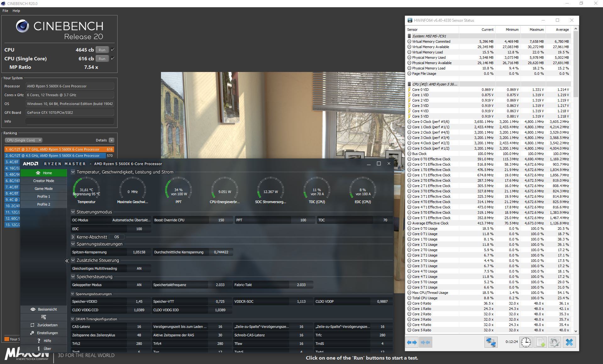Collapse Temperatur, Geschwindigkeit, Leistung section
The height and width of the screenshot is (364, 603).
tap(73, 172)
